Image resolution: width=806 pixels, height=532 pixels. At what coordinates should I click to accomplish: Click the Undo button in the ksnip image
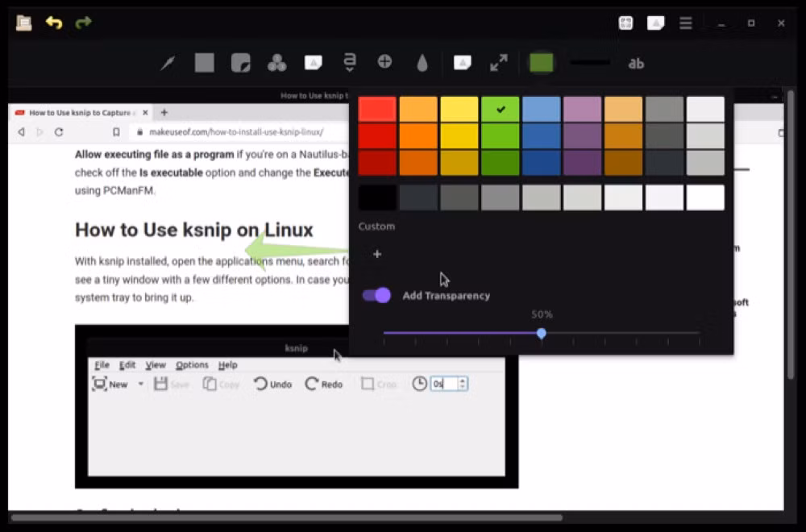click(x=272, y=384)
